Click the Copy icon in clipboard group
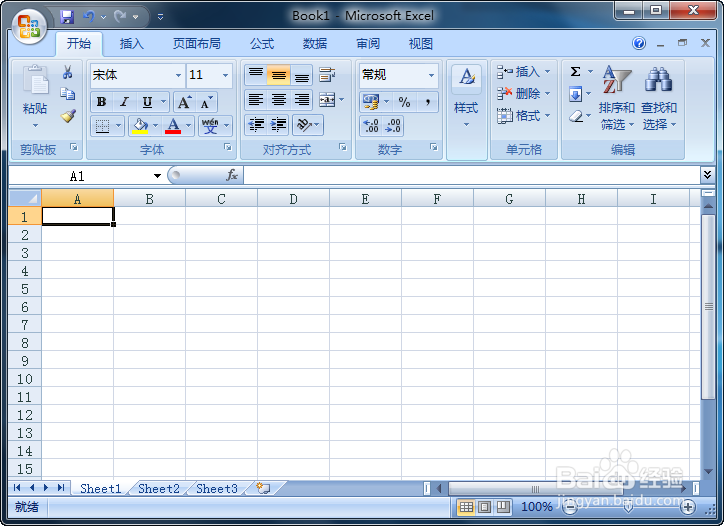Screen dimensions: 724x526 click(x=68, y=94)
